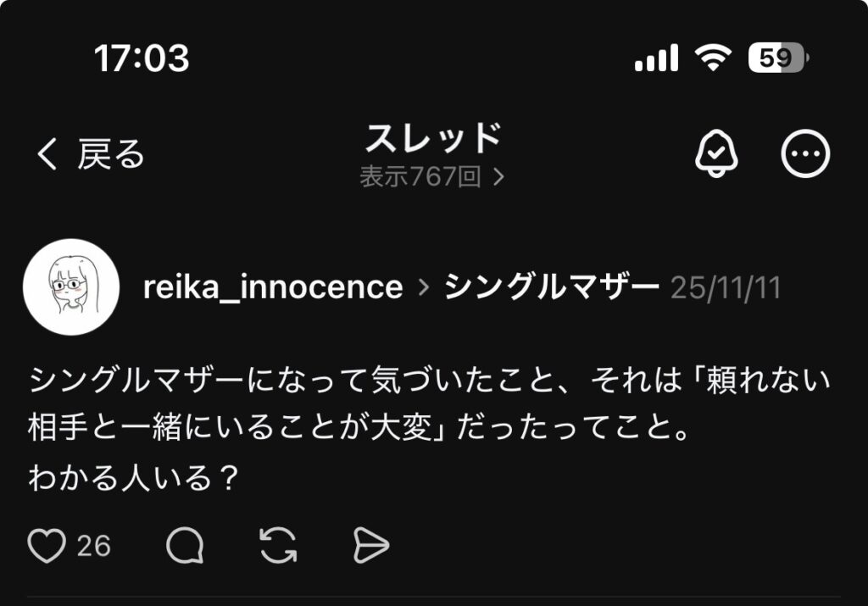Open the three-dot more options menu
This screenshot has height=606, width=868.
(x=804, y=154)
